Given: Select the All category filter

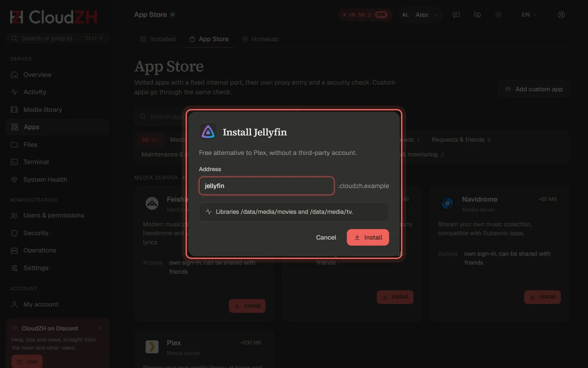Looking at the screenshot, I should [149, 140].
